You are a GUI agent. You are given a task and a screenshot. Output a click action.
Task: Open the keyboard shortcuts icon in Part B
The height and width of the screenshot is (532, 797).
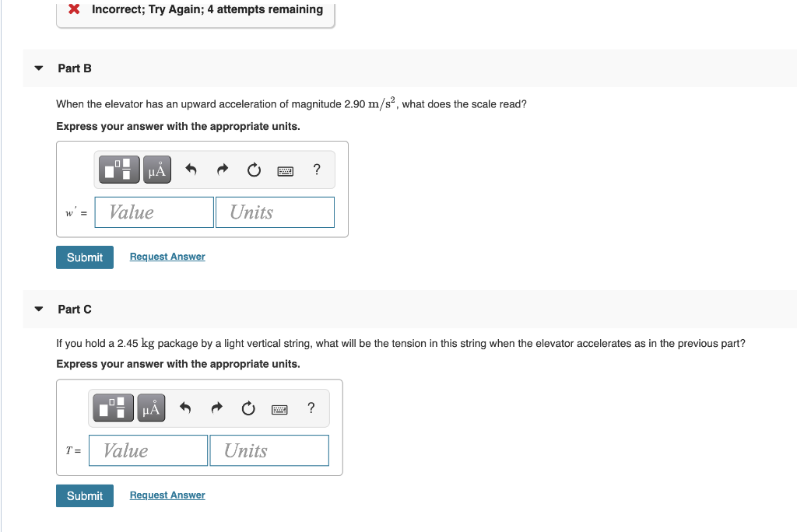(285, 170)
